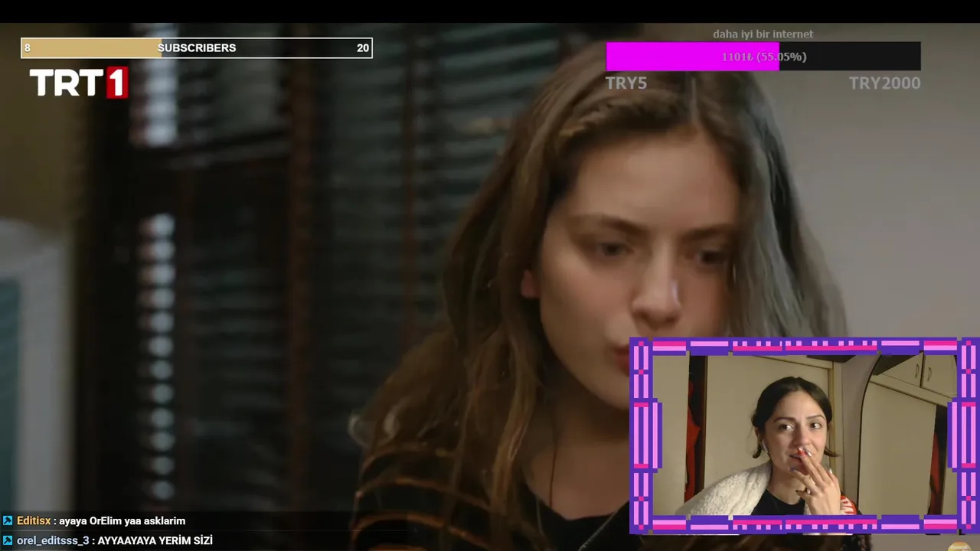Click the badge icon beside Editisx

(8, 520)
